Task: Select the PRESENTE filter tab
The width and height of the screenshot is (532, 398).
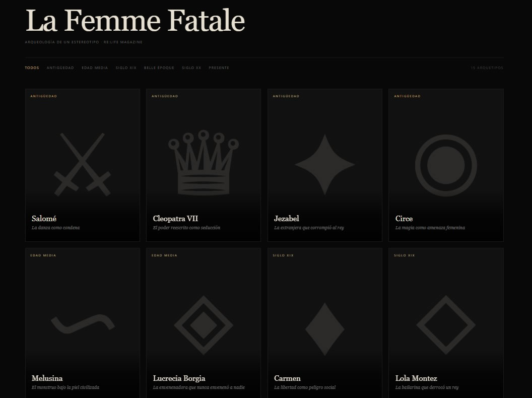Action: tap(219, 68)
